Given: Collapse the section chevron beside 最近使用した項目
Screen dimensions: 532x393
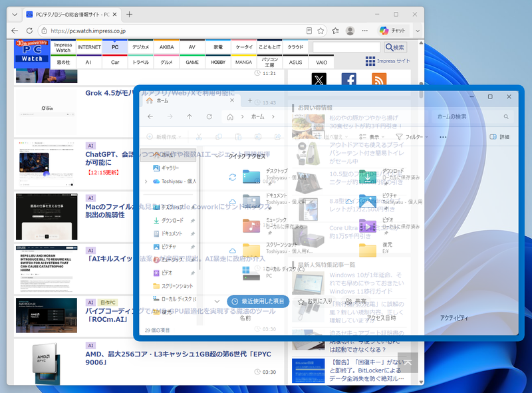Looking at the screenshot, I should [217, 301].
